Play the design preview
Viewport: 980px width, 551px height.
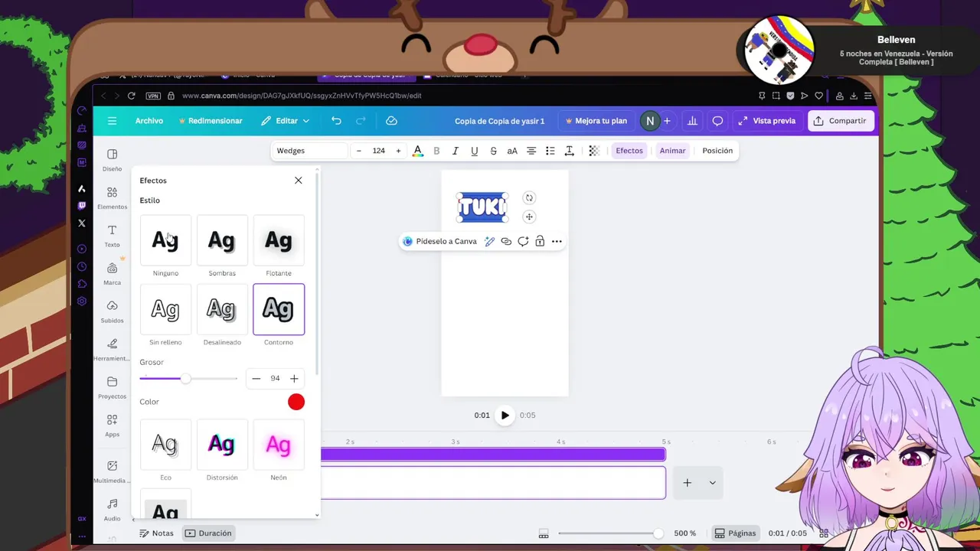pos(505,416)
